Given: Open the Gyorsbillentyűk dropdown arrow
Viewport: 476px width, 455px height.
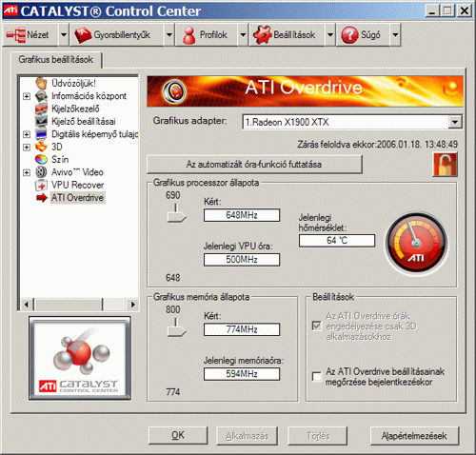Looking at the screenshot, I should click(x=169, y=35).
